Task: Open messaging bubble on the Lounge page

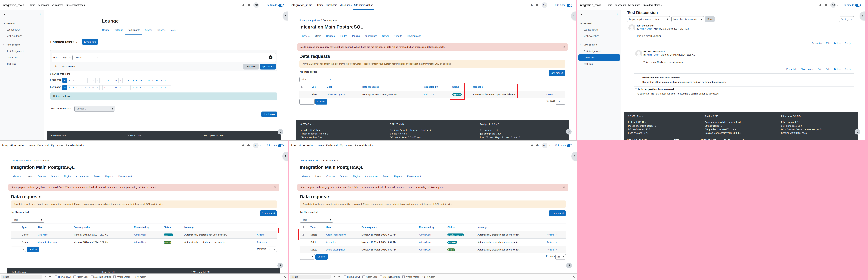Action: click(x=249, y=5)
